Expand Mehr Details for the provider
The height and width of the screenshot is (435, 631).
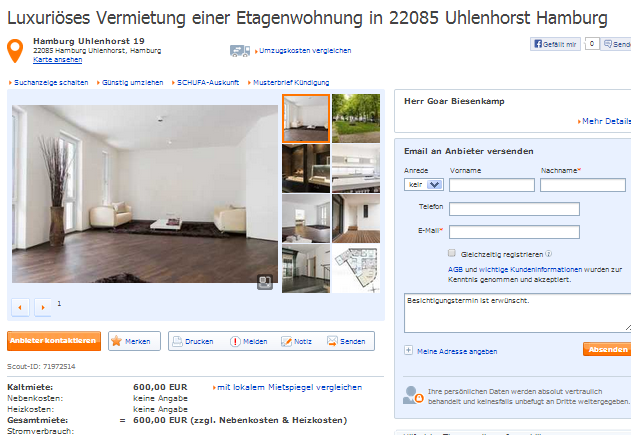[604, 121]
